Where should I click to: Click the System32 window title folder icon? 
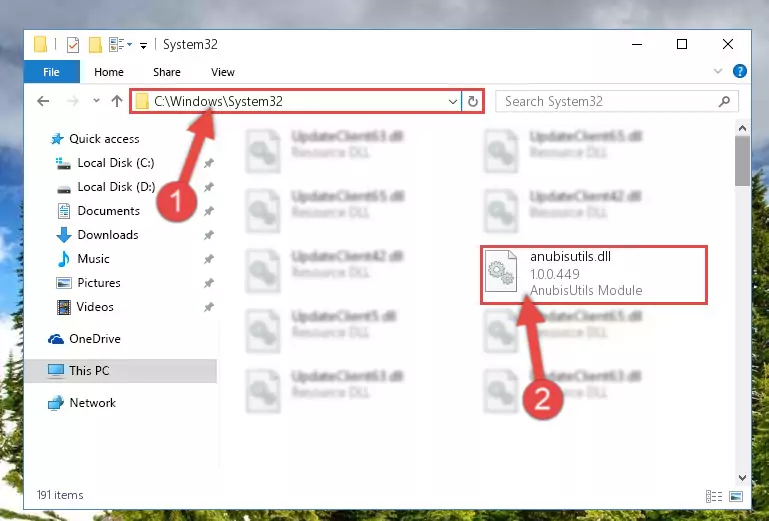coord(41,44)
